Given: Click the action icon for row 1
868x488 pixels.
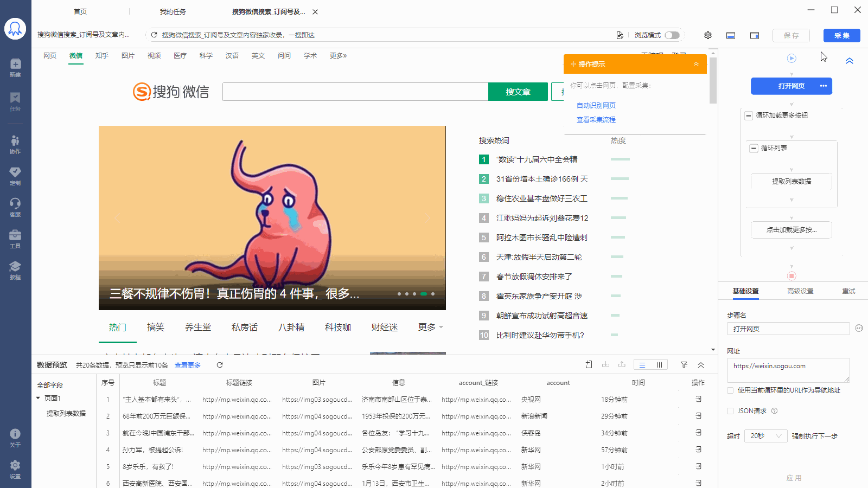Looking at the screenshot, I should pos(698,399).
